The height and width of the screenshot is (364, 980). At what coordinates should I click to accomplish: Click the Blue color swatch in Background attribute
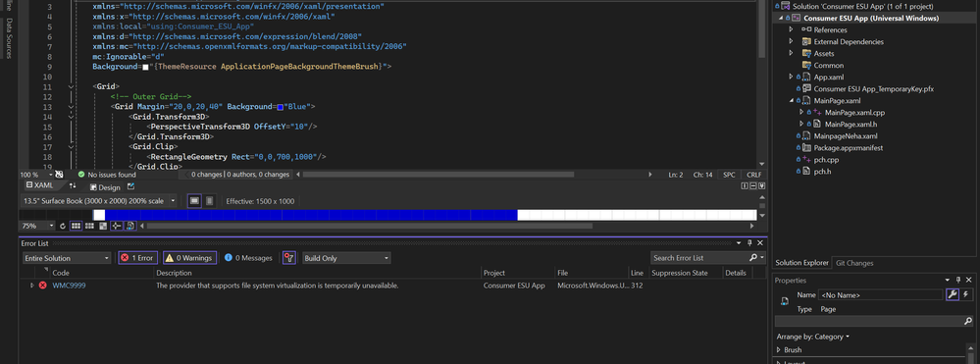280,107
